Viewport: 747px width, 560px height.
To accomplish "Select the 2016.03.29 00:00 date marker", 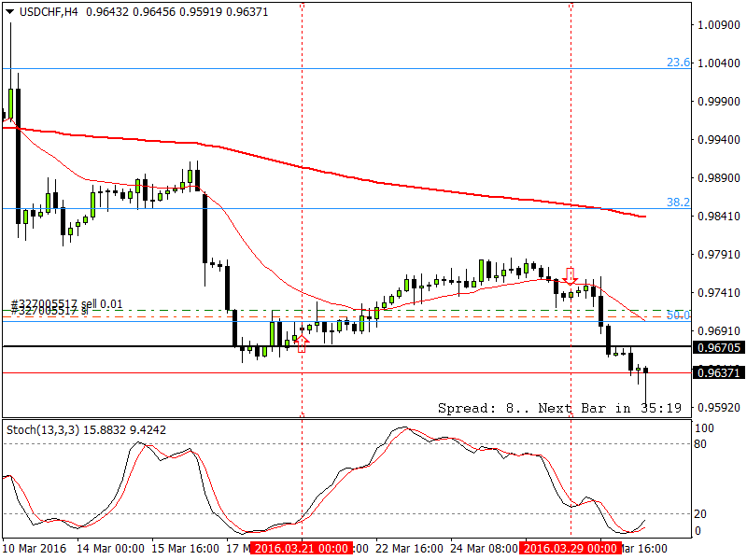I will [571, 549].
